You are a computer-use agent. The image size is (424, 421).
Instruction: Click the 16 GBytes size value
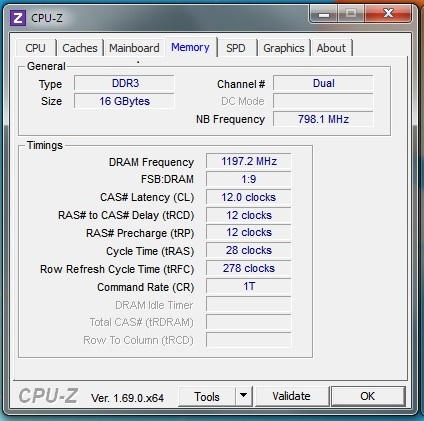(124, 101)
